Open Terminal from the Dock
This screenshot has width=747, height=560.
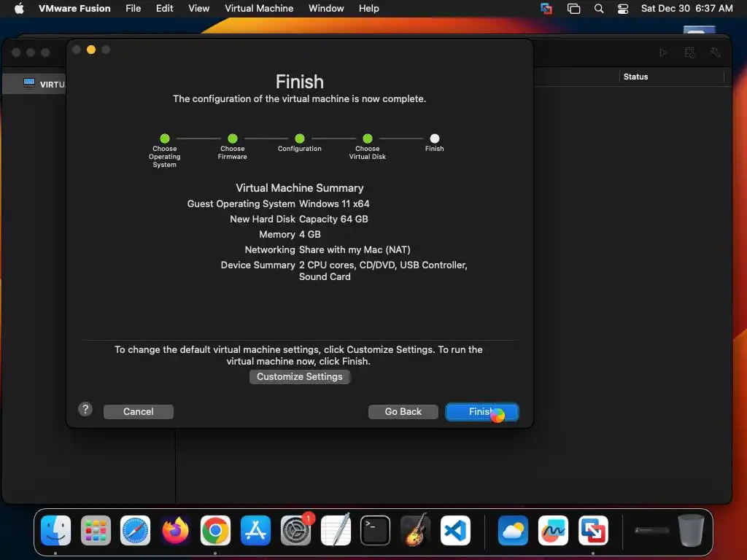[375, 530]
